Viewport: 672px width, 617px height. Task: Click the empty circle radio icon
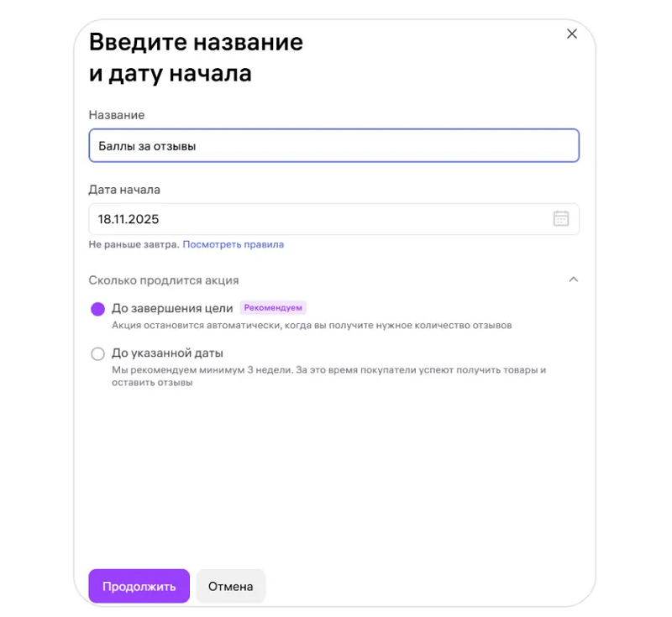(97, 353)
